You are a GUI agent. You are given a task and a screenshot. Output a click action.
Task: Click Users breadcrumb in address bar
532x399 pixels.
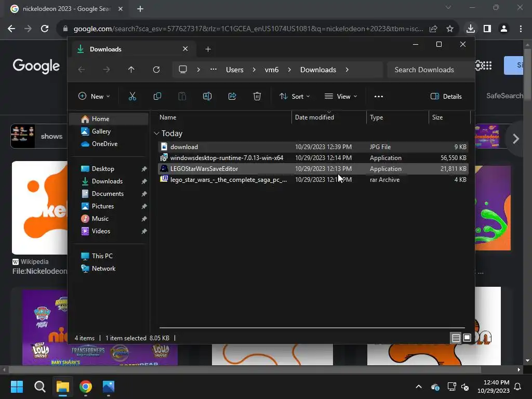pyautogui.click(x=234, y=70)
